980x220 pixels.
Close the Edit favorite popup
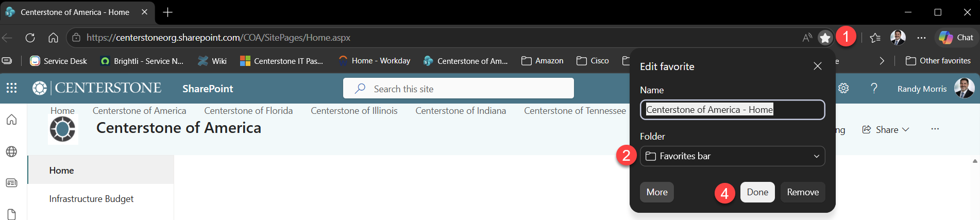818,66
